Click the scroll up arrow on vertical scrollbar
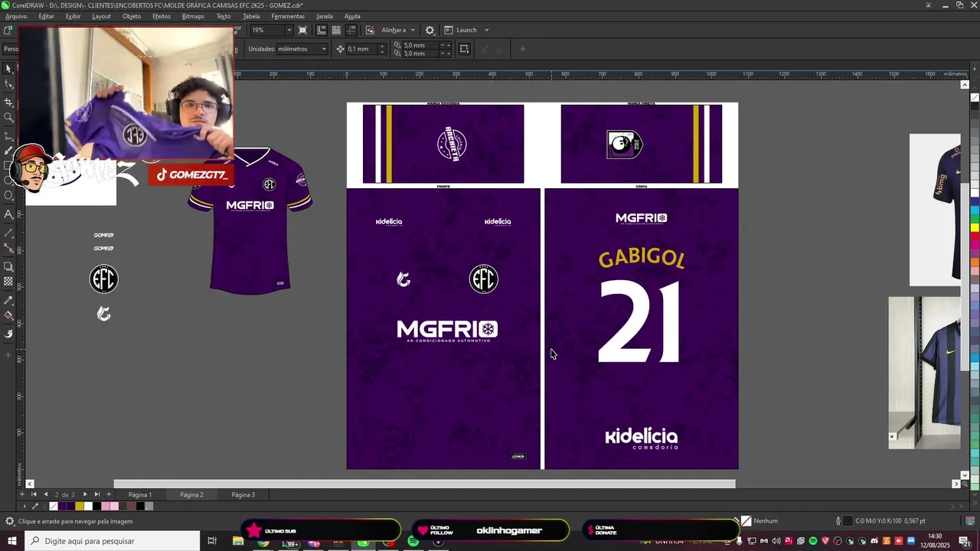The image size is (980, 551). [x=965, y=85]
